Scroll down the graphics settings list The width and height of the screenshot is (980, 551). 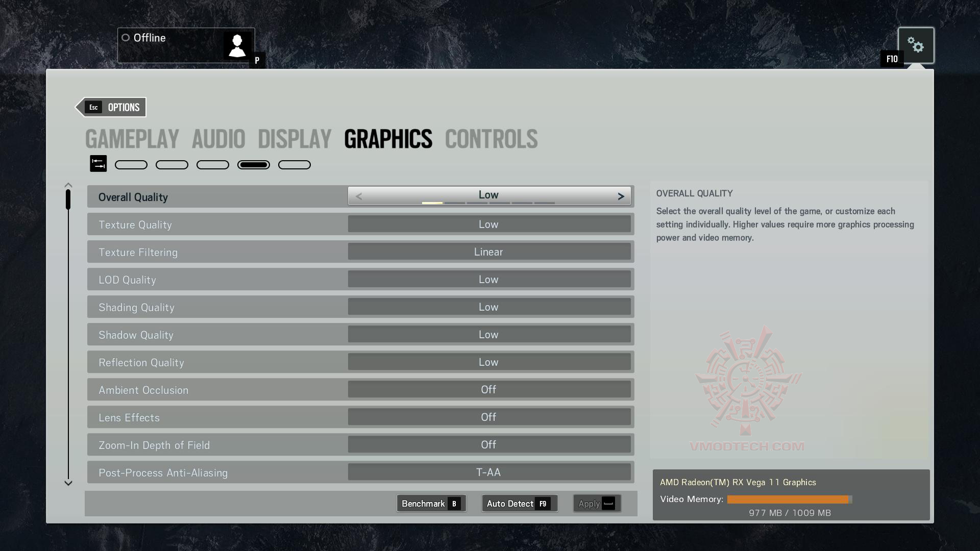pyautogui.click(x=68, y=482)
